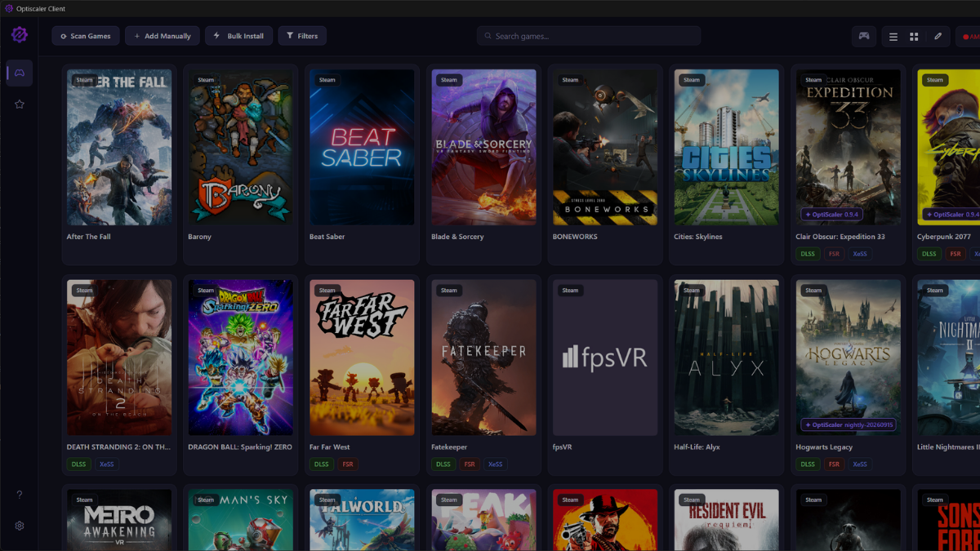Switch to grid view

click(914, 36)
